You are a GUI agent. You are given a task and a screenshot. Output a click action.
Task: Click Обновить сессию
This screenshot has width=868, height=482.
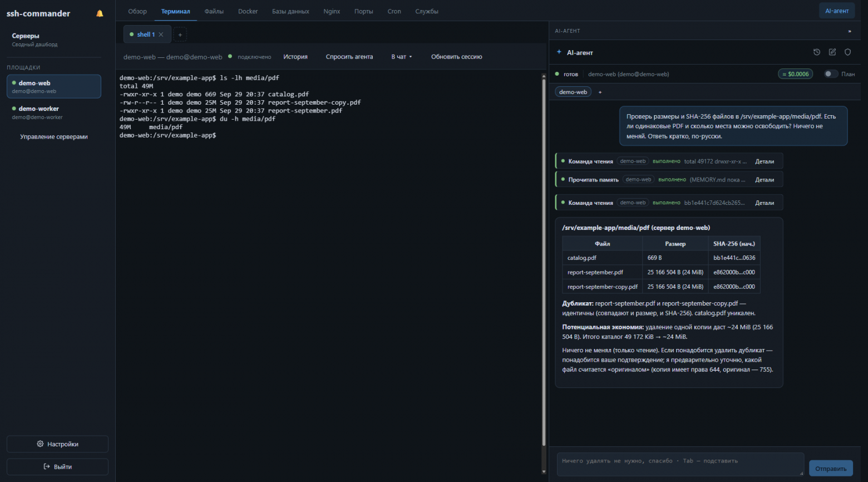[x=457, y=57]
